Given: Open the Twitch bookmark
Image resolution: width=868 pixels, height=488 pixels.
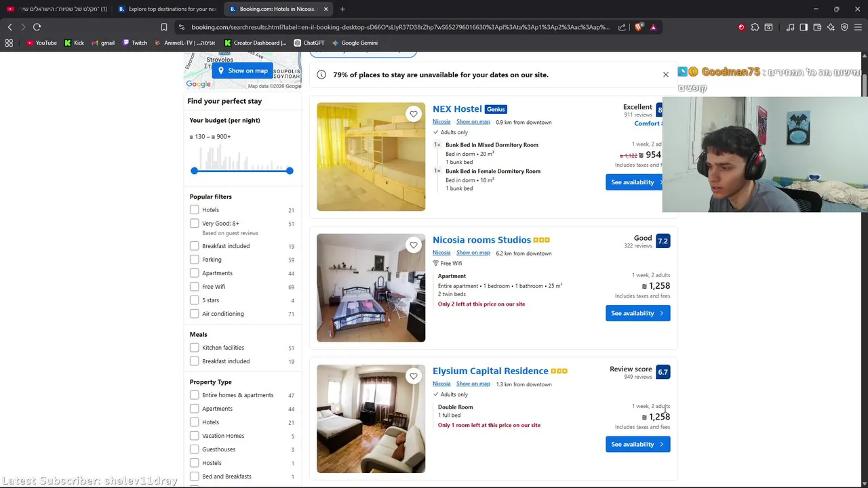Looking at the screenshot, I should click(x=135, y=43).
